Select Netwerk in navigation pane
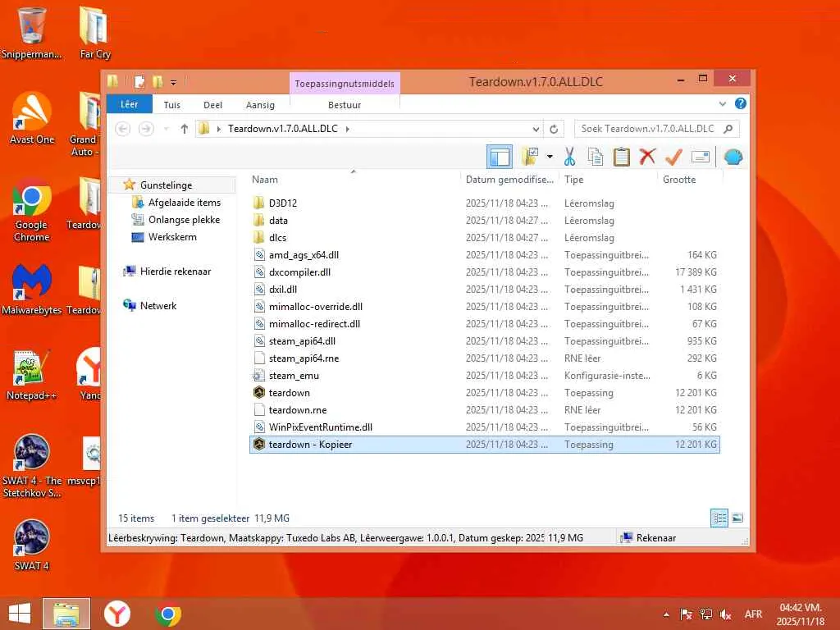 pos(158,305)
